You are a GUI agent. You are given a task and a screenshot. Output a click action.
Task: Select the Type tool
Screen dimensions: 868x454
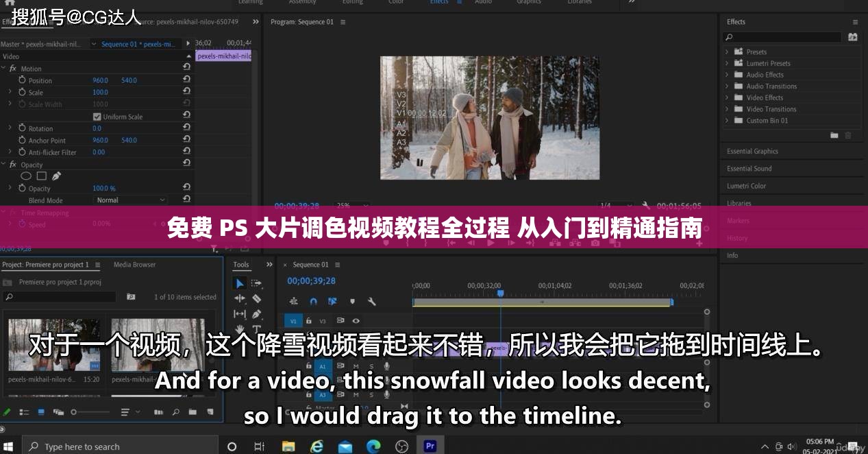tap(256, 328)
